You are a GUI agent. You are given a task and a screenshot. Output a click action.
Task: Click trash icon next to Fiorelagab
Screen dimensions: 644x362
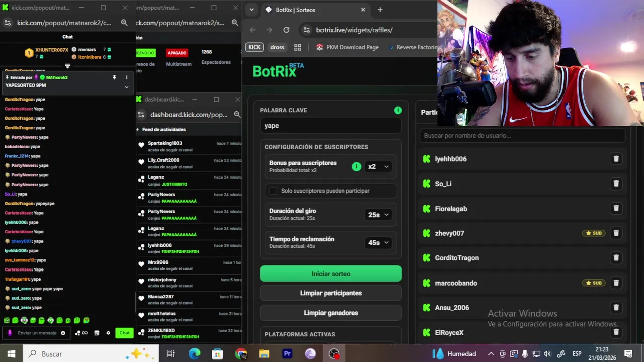click(x=616, y=208)
